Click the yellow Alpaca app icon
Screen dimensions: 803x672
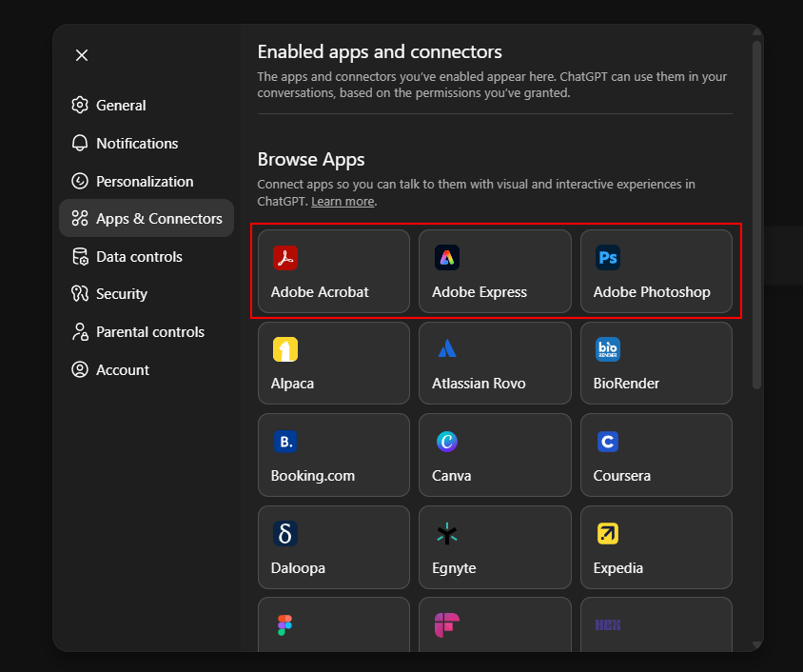pyautogui.click(x=285, y=349)
